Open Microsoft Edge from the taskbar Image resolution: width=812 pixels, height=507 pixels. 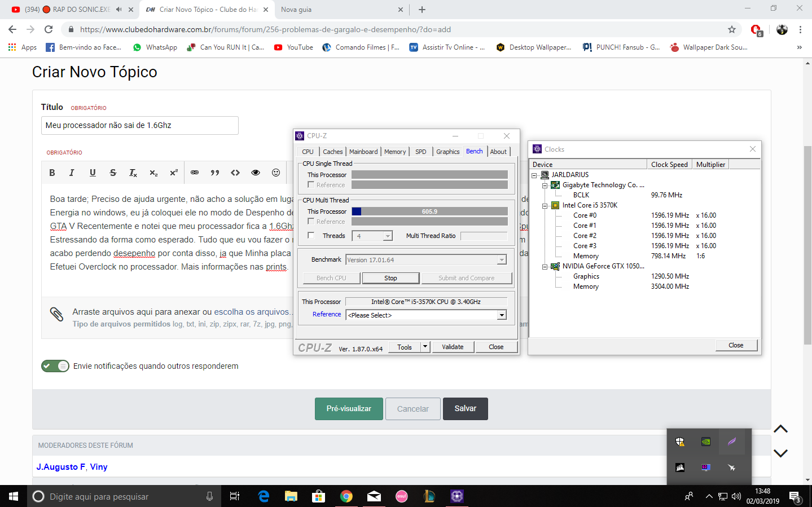pos(264,496)
